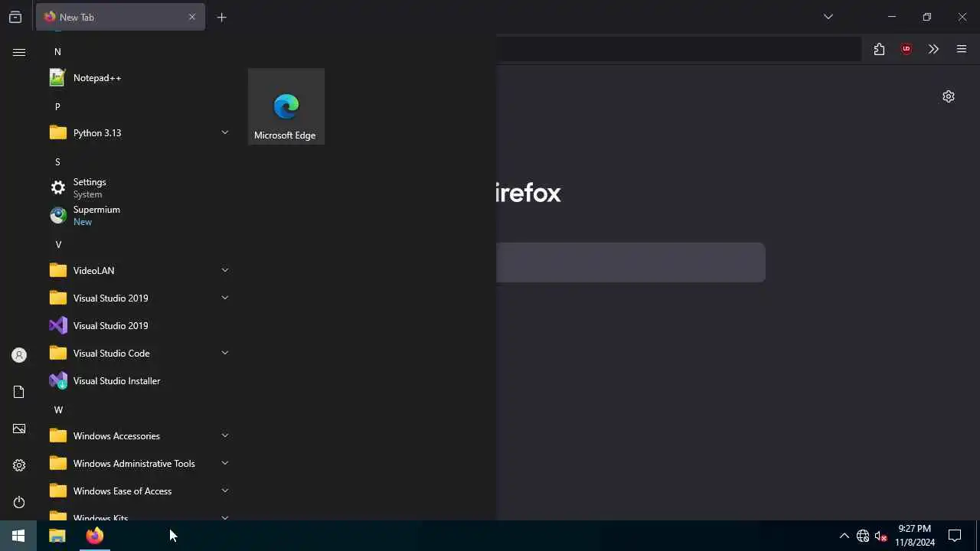Open the Power options icon
The image size is (980, 551).
pos(19,502)
